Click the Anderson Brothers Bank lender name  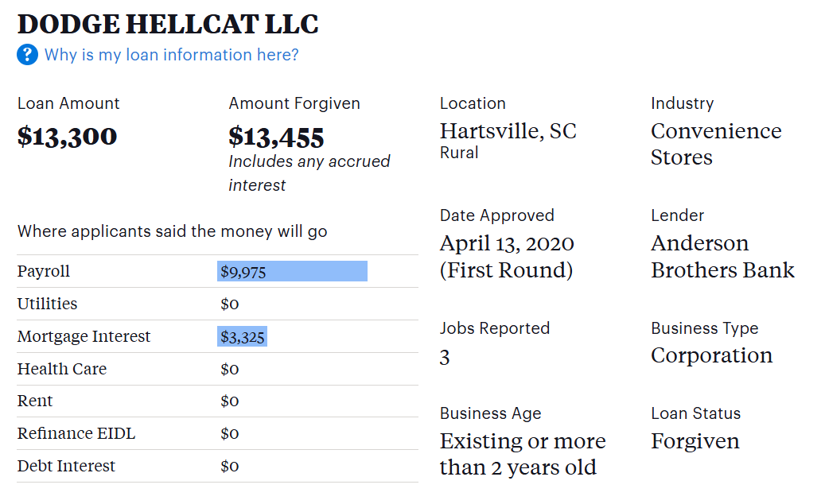(722, 257)
